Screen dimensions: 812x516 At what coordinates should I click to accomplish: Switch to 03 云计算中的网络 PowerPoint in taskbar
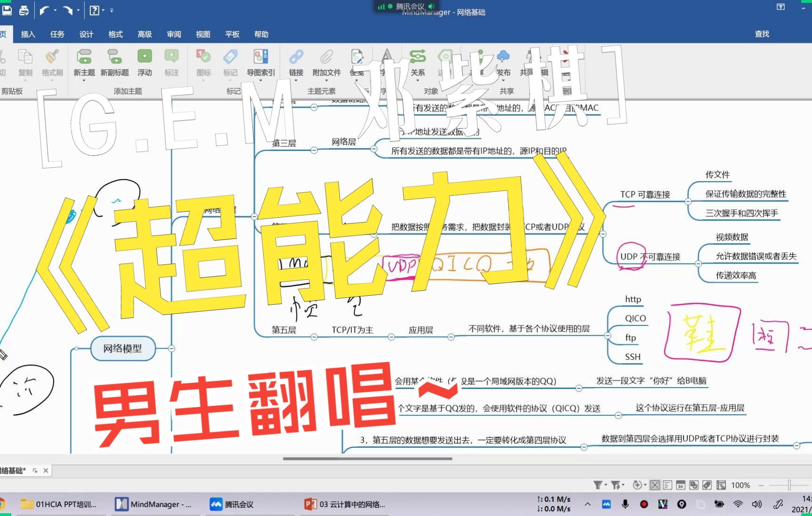click(345, 504)
